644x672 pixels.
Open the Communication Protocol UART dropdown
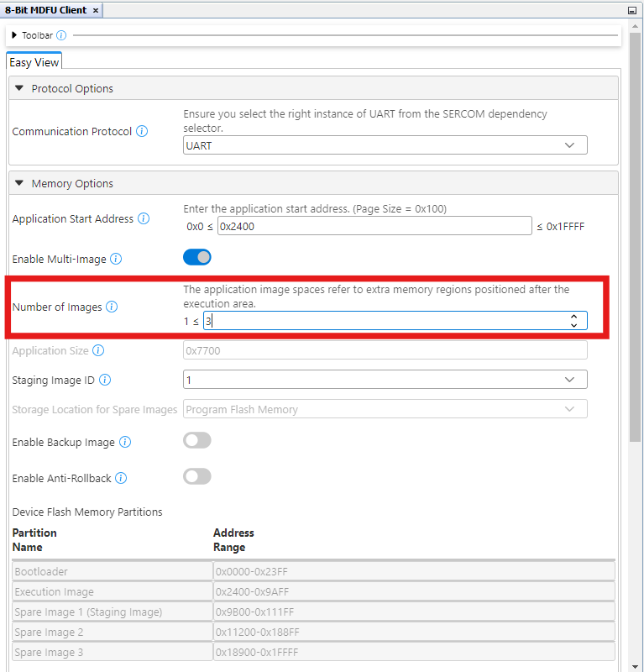click(x=385, y=145)
